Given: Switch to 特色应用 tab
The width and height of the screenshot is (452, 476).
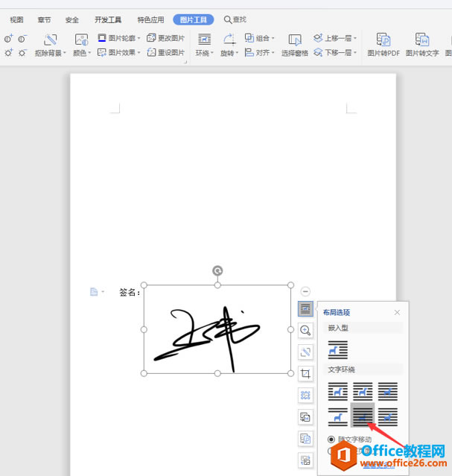Looking at the screenshot, I should (150, 20).
